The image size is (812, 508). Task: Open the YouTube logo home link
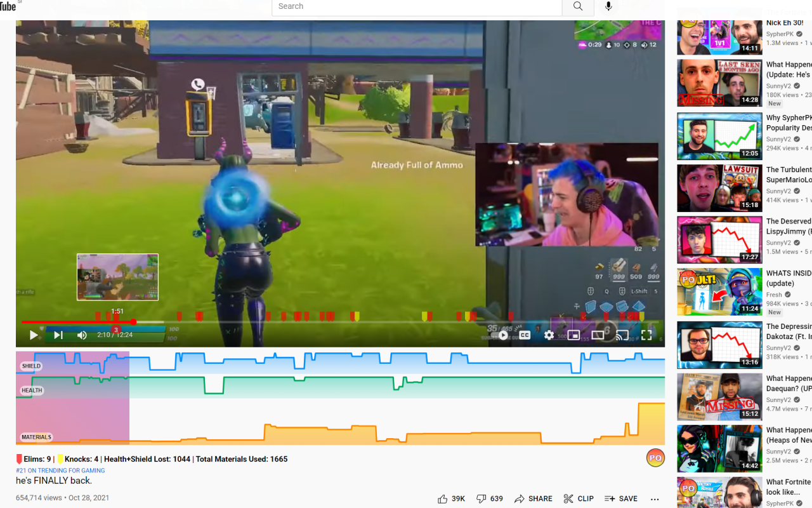[x=8, y=6]
